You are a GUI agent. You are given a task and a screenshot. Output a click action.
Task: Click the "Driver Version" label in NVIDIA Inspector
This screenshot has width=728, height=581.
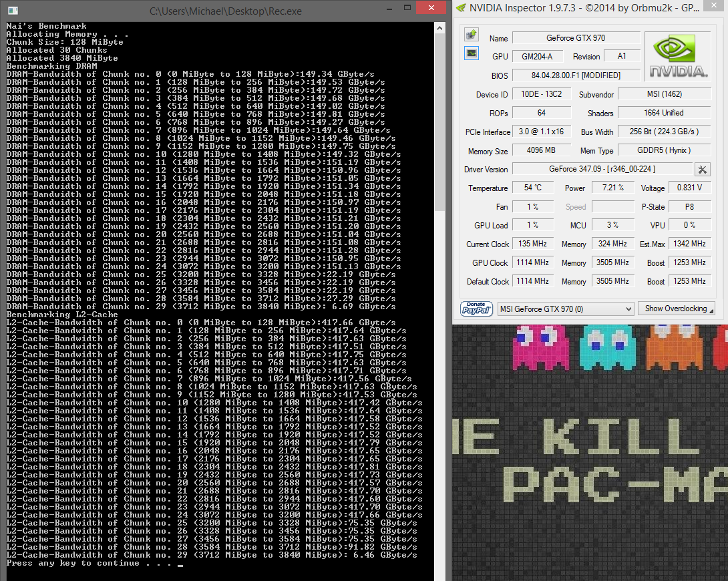point(486,170)
